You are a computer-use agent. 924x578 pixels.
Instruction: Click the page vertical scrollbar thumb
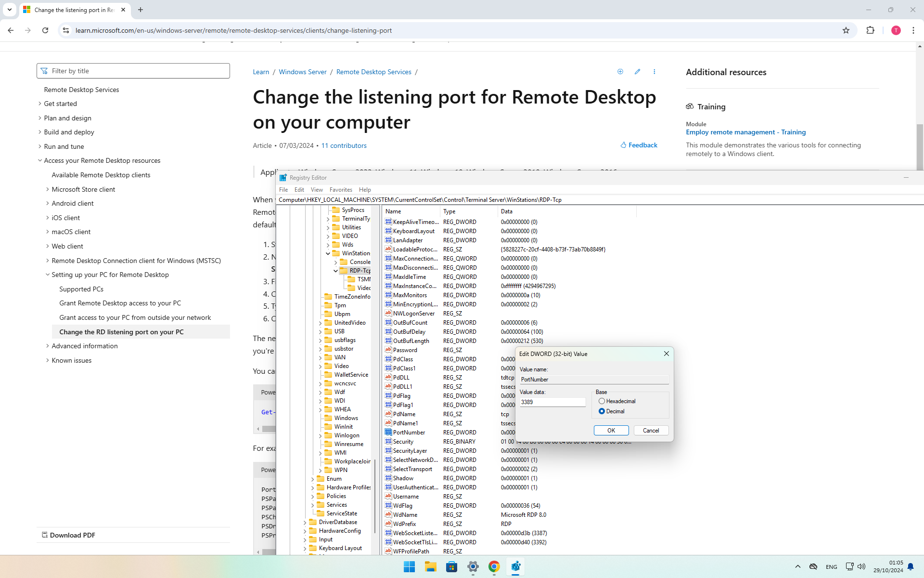[x=920, y=147]
